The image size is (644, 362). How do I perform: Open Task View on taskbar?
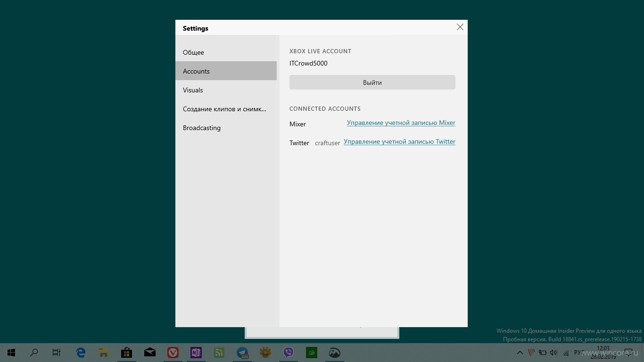(57, 353)
